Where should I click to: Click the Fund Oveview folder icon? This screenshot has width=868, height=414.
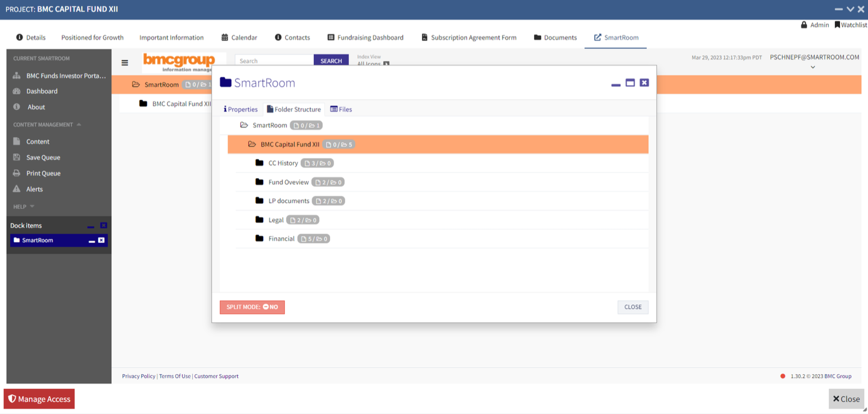point(259,182)
